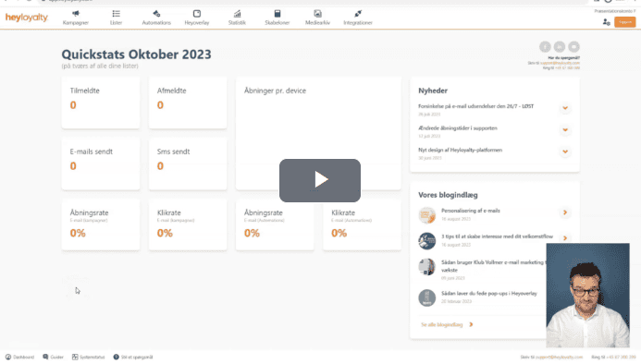641x364 pixels.
Task: Open arrow for '3 tips til at skabe interesse' post
Action: point(565,237)
